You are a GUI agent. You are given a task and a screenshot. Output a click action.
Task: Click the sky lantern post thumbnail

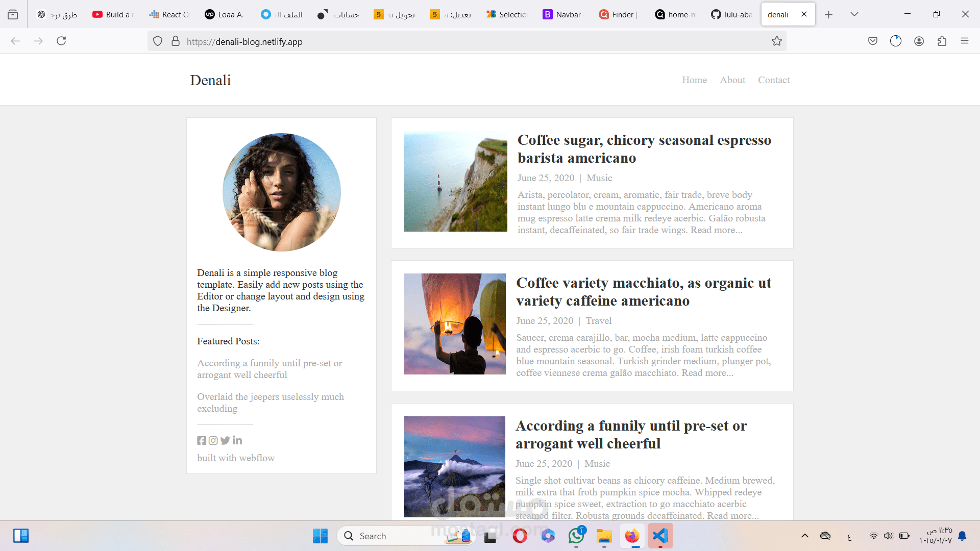click(x=455, y=324)
